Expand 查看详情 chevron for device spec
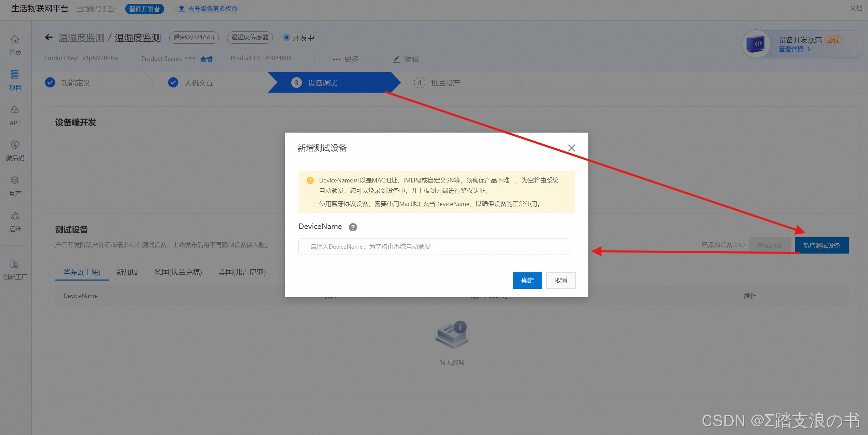868x435 pixels. 809,49
